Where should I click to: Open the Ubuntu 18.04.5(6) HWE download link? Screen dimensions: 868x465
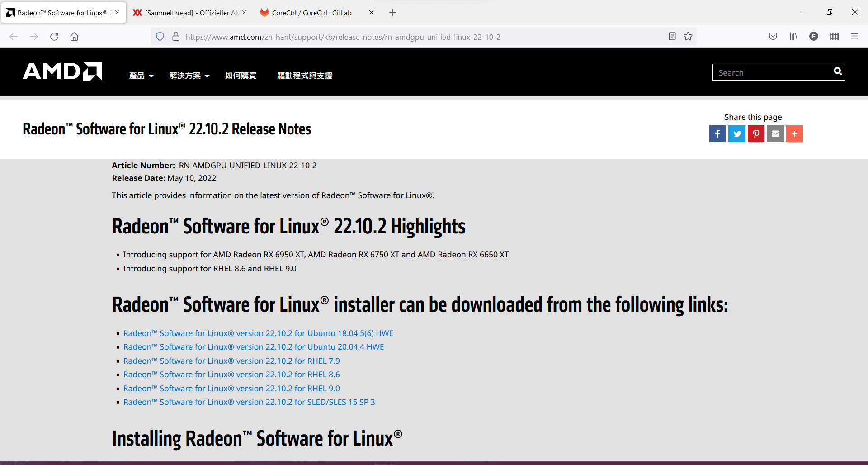pyautogui.click(x=258, y=333)
